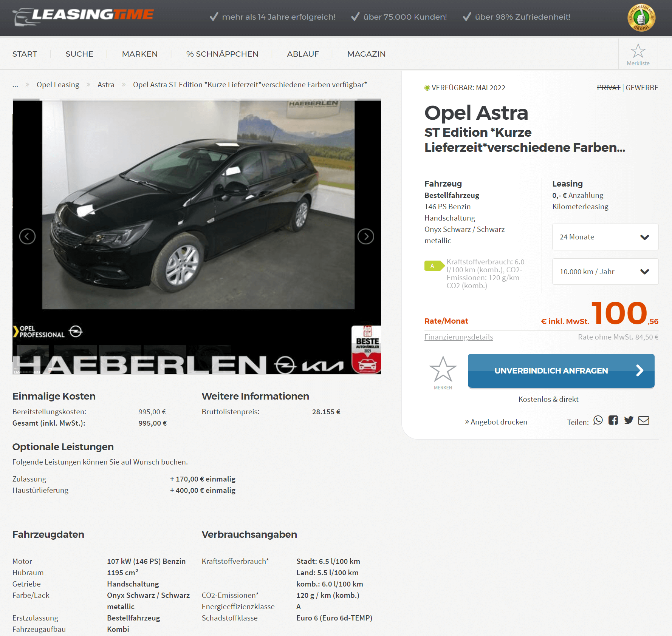Switch to GEWERBE pricing
672x636 pixels.
[x=642, y=88]
